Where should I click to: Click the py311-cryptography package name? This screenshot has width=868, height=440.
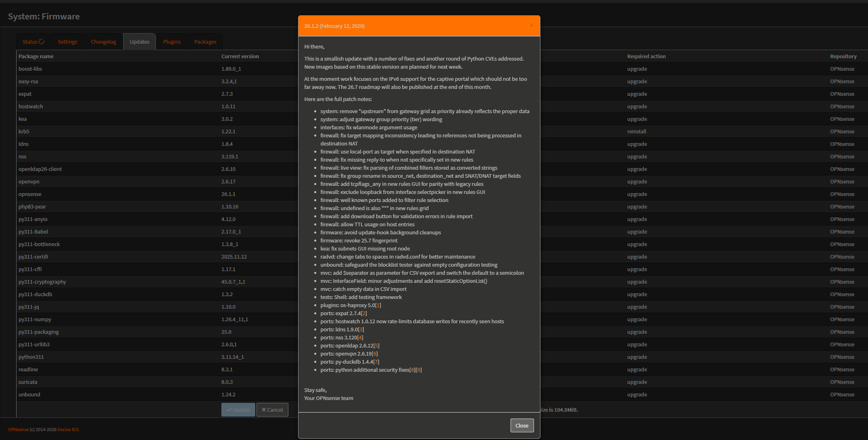coord(42,282)
